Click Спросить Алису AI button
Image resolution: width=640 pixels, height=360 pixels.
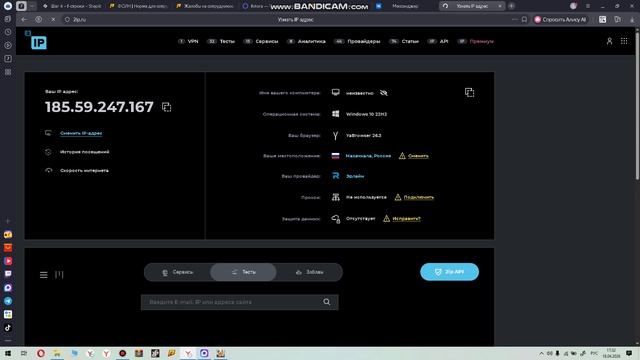coord(560,19)
